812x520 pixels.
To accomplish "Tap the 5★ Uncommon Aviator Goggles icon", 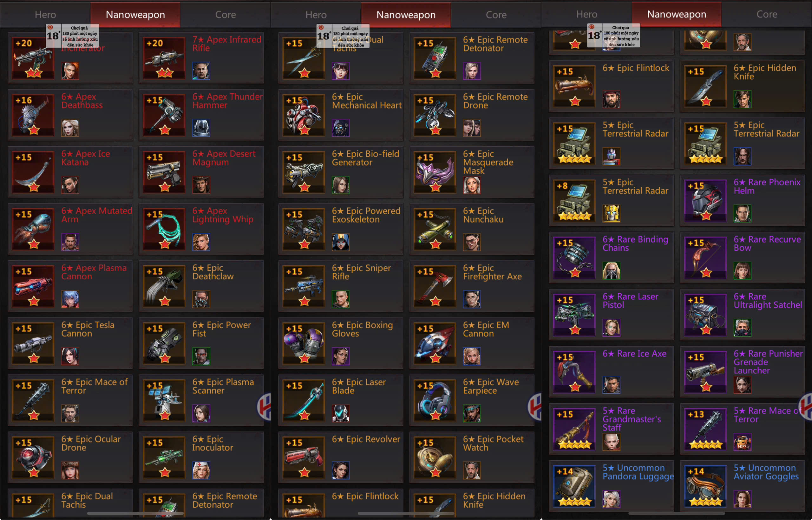I will point(705,486).
